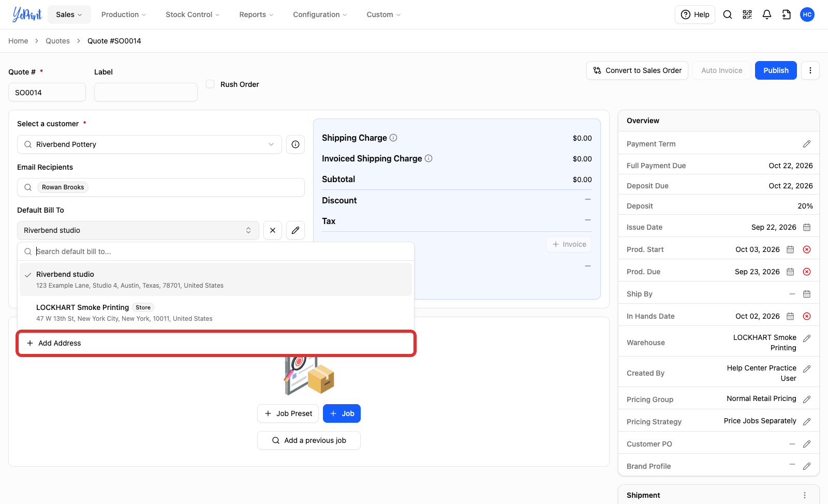
Task: Open the QR code scanner icon
Action: point(747,14)
